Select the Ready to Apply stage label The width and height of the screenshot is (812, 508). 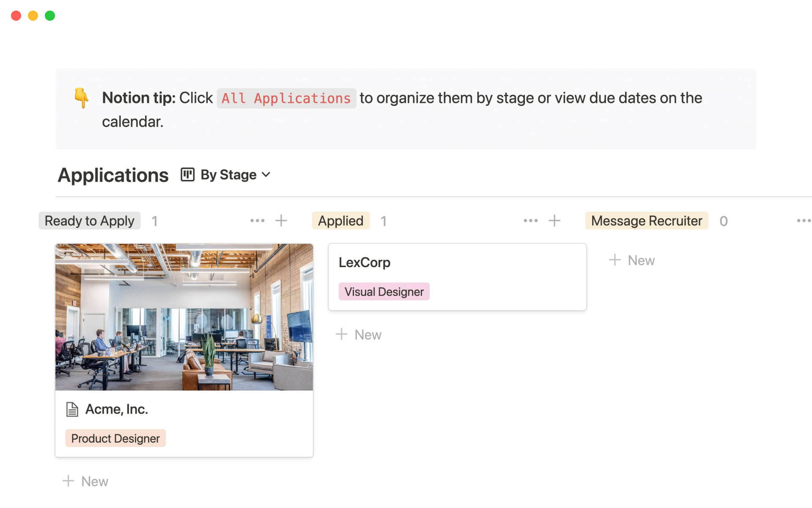[89, 221]
